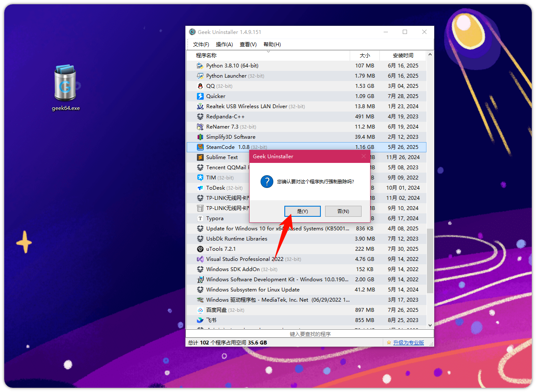Click the Quicker lightning icon
This screenshot has height=392, width=536.
[200, 96]
